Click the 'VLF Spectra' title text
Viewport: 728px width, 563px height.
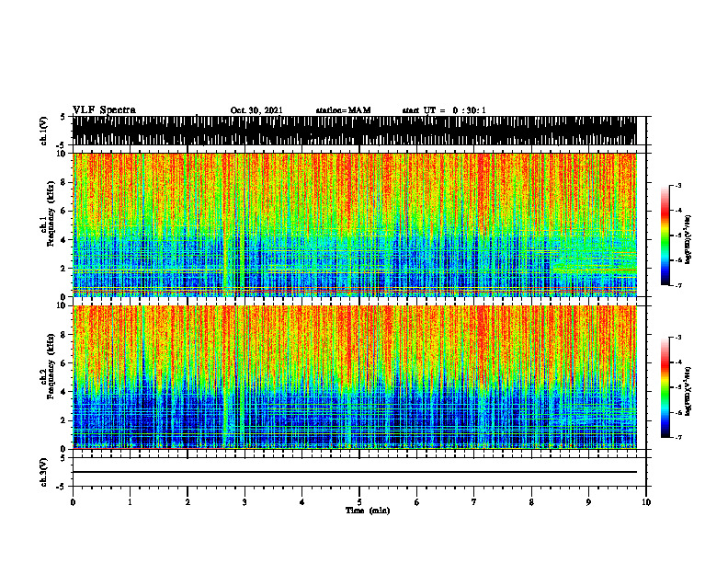coord(104,110)
